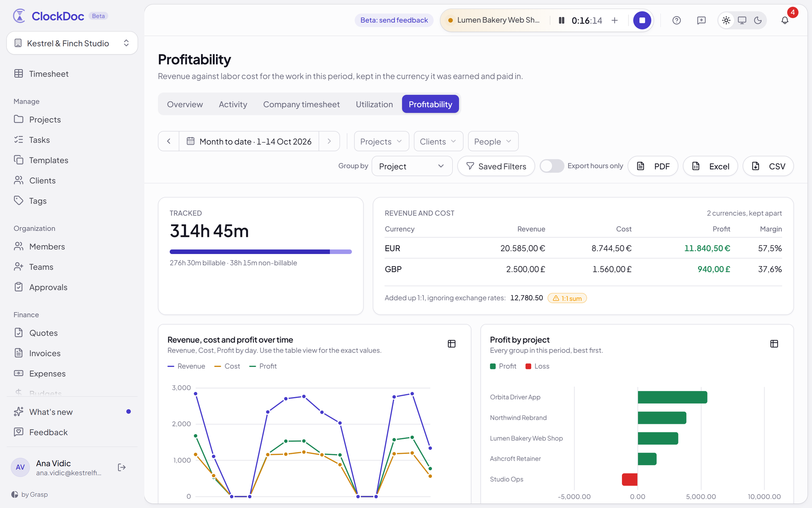Open What's new in sidebar
812x508 pixels.
(72, 412)
